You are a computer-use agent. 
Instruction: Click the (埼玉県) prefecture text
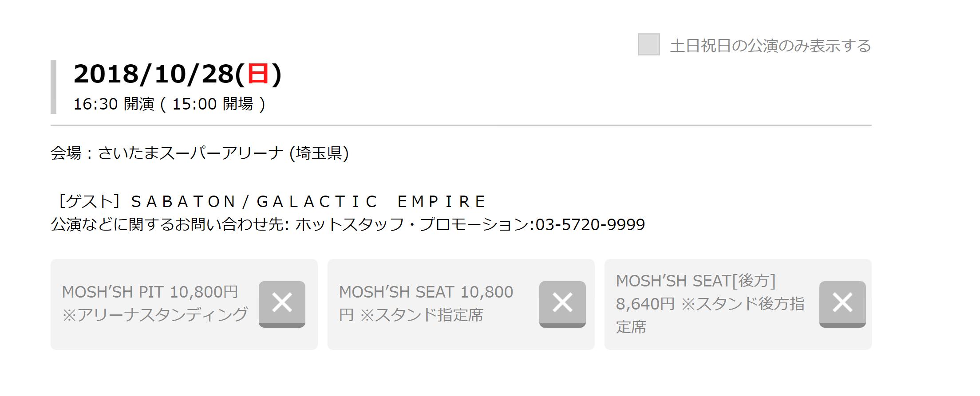point(319,153)
